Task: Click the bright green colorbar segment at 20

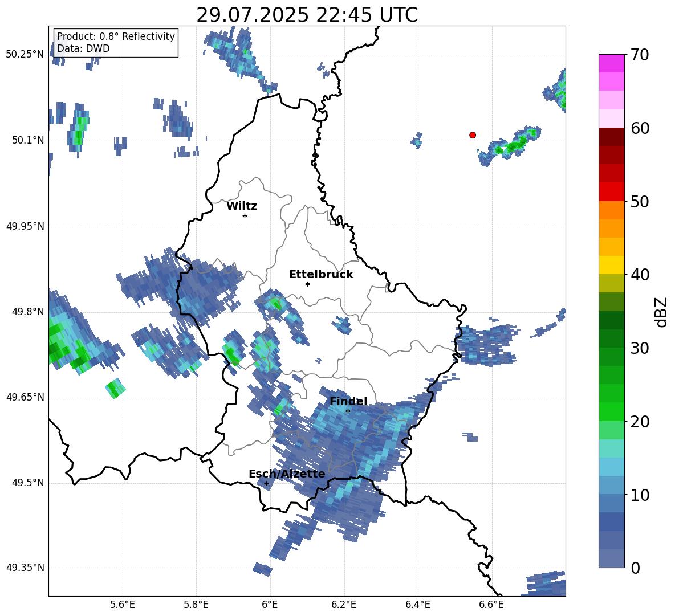Action: pyautogui.click(x=611, y=412)
